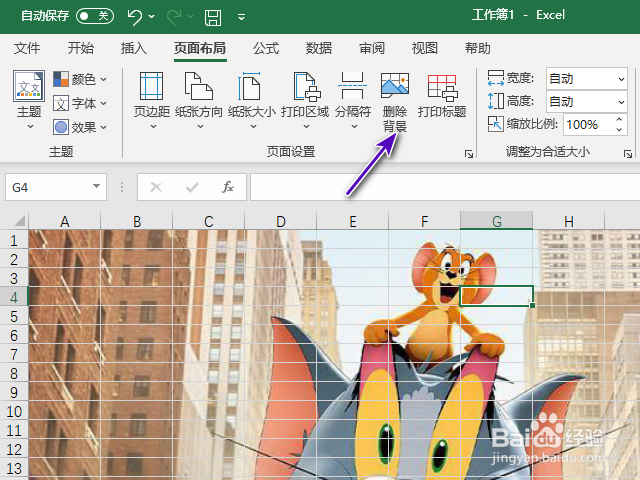640x480 pixels.
Task: Click the 分隔符 breaks icon
Action: [x=353, y=86]
